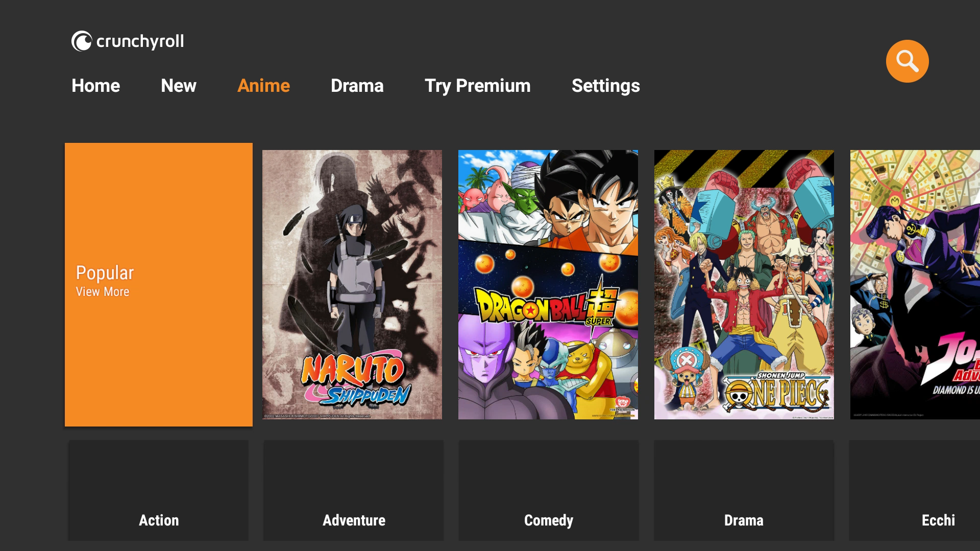
Task: Open the New section menu
Action: pos(178,85)
